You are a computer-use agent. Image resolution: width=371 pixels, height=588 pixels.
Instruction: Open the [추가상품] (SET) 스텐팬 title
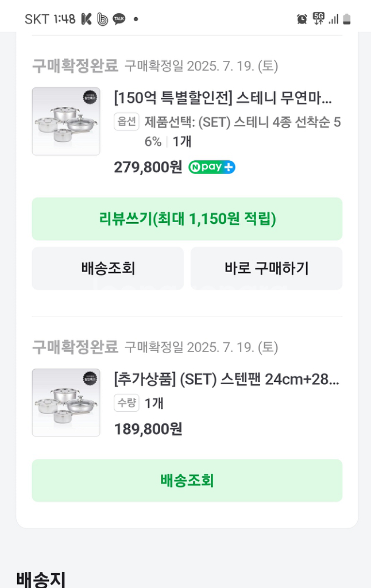[x=226, y=380]
